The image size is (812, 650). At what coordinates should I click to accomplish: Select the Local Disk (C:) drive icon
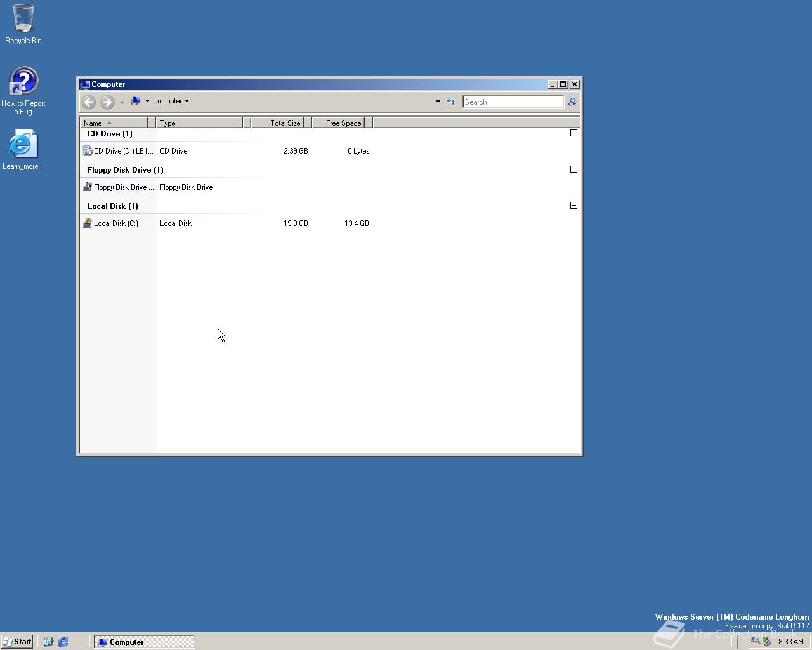[88, 223]
